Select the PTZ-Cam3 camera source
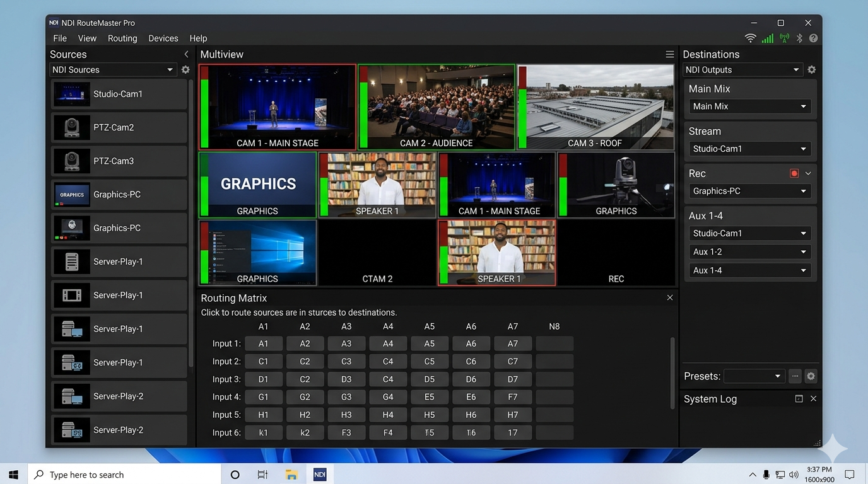868x484 pixels. click(x=119, y=161)
